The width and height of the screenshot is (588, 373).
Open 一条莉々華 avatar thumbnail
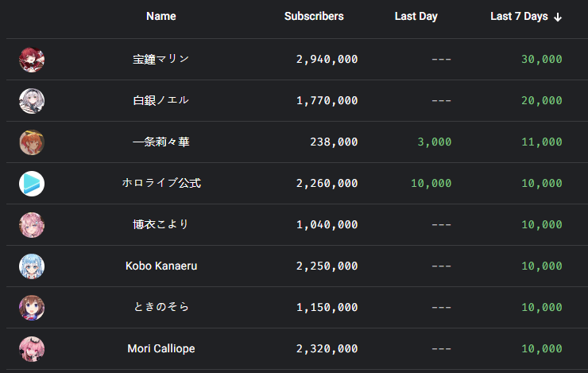(32, 142)
